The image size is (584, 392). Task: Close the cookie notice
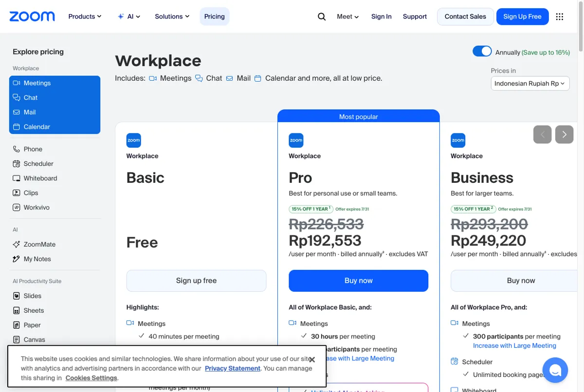click(312, 360)
